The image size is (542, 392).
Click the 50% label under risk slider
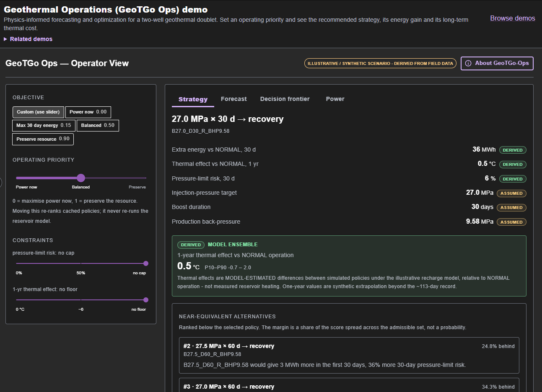point(81,273)
